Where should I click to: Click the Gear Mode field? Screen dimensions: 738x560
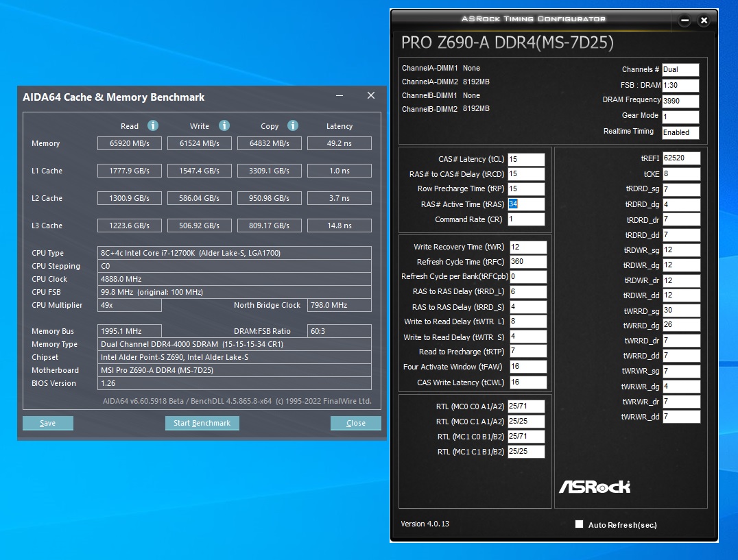point(680,117)
